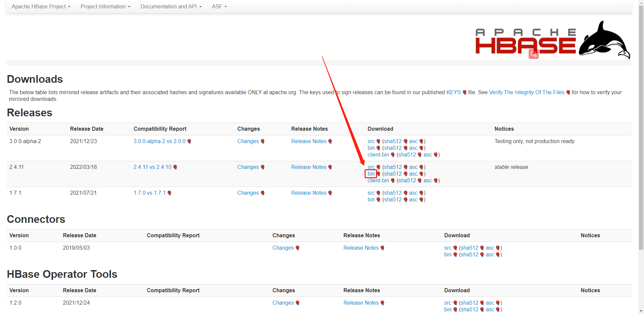
Task: Open Release Notes for 1.7.1
Action: coord(309,193)
